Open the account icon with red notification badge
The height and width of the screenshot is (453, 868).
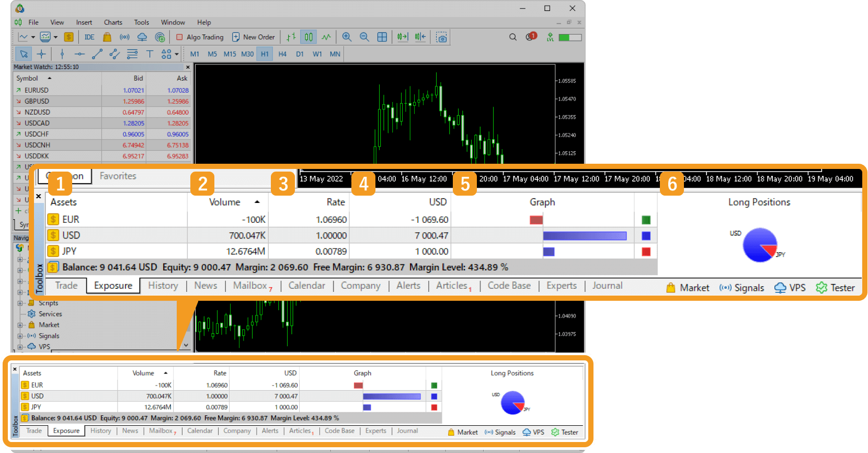[531, 37]
